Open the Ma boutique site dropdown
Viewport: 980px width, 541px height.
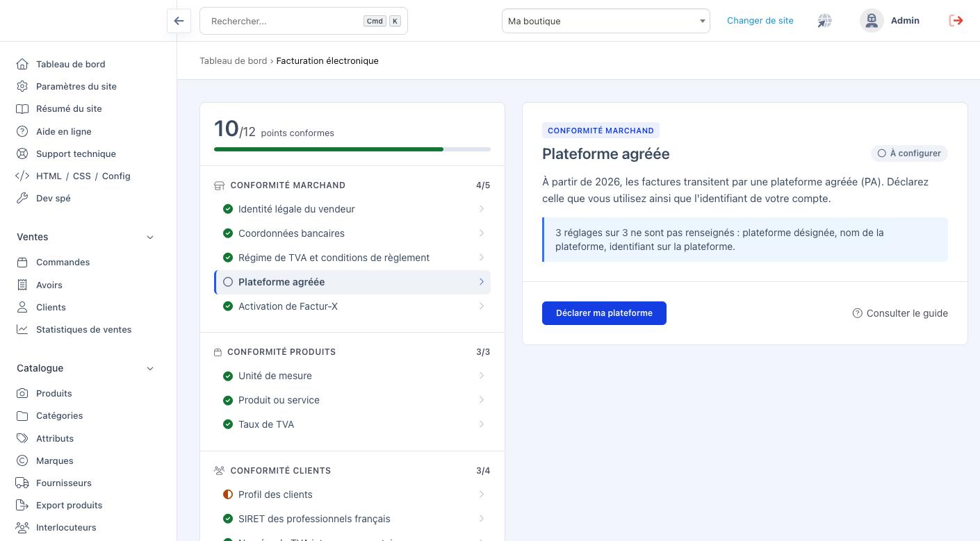[606, 21]
